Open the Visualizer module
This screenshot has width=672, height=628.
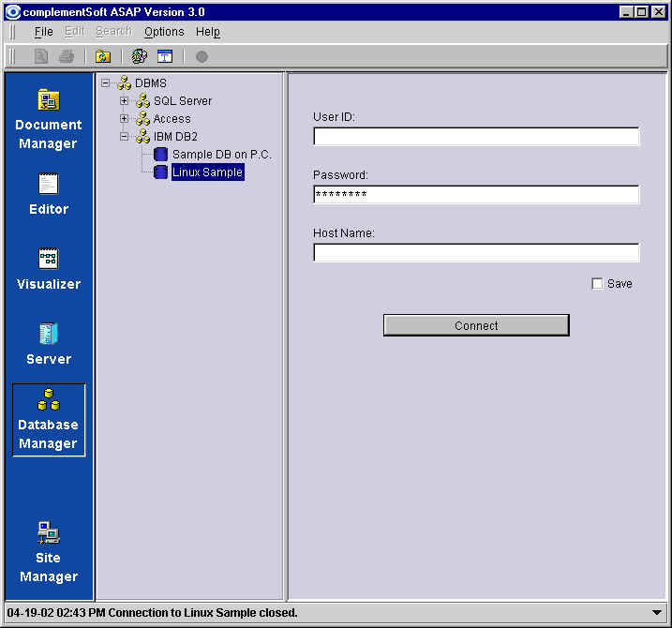49,269
